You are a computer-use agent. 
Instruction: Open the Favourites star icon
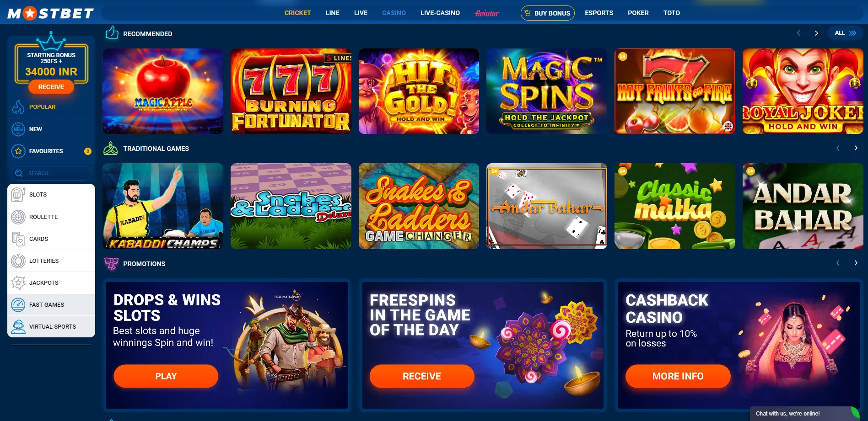click(x=18, y=151)
